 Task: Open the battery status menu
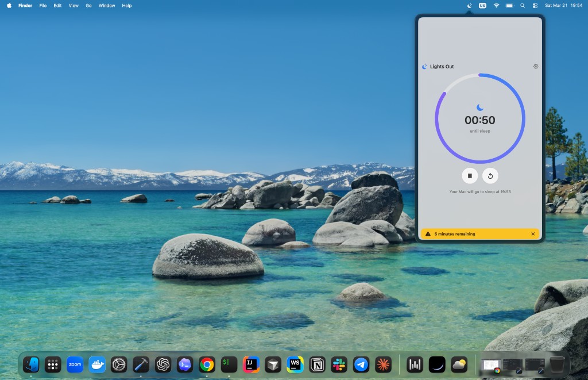coord(510,6)
